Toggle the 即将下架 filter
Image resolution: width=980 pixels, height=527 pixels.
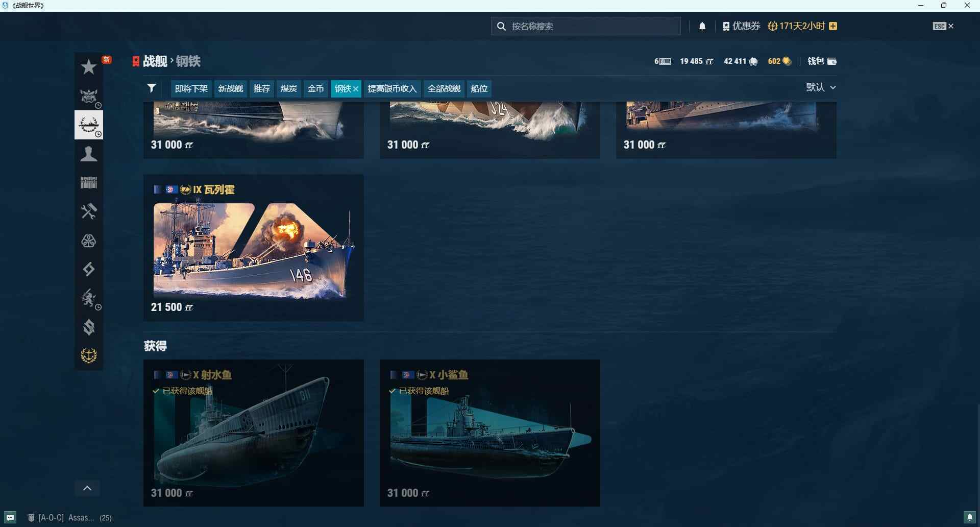[191, 89]
